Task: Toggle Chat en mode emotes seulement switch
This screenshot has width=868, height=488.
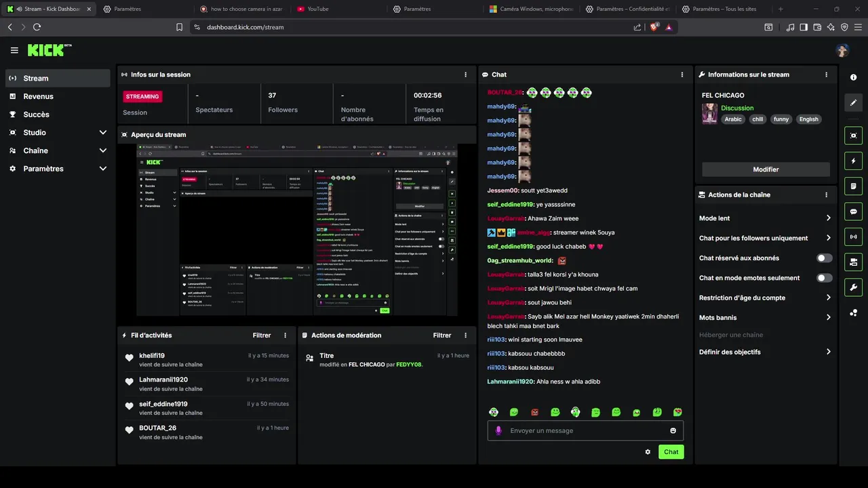Action: [x=825, y=278]
